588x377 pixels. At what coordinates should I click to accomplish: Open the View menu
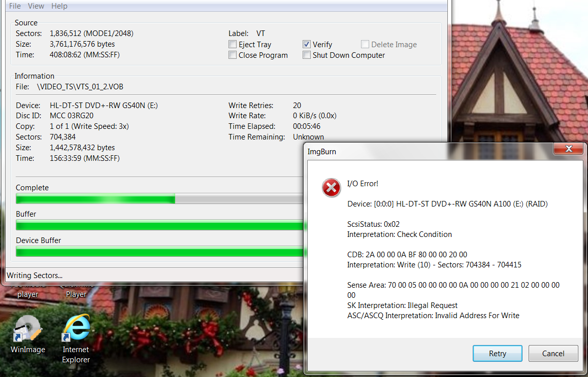pyautogui.click(x=36, y=6)
